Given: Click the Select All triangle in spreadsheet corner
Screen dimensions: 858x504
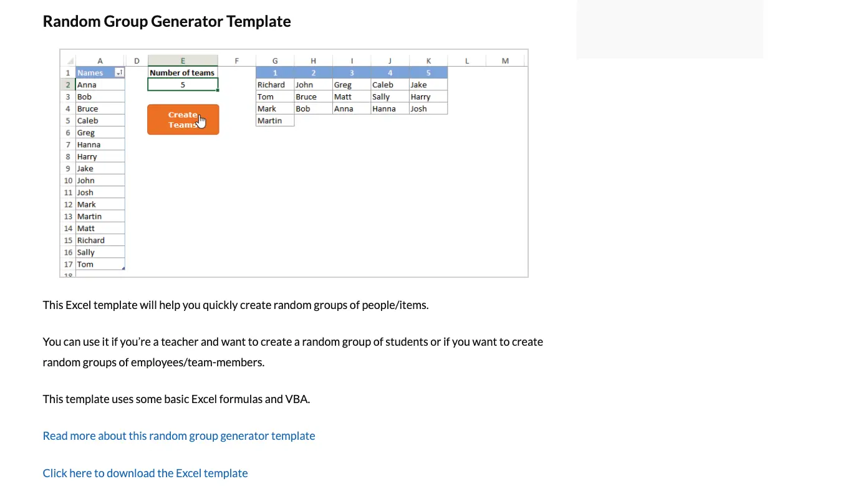Looking at the screenshot, I should (x=68, y=60).
